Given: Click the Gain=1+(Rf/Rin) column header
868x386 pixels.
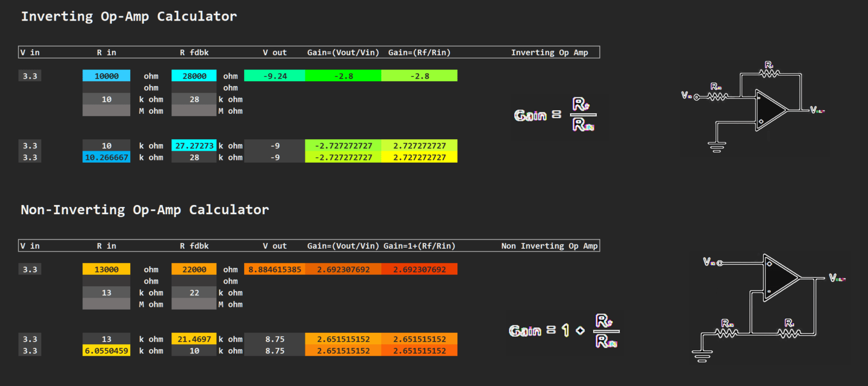Looking at the screenshot, I should [x=419, y=246].
